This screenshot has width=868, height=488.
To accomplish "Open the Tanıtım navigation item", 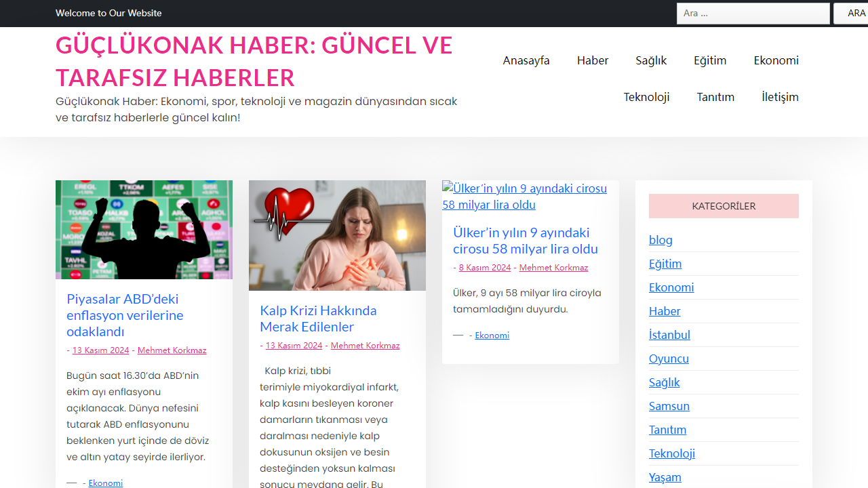I will point(715,97).
